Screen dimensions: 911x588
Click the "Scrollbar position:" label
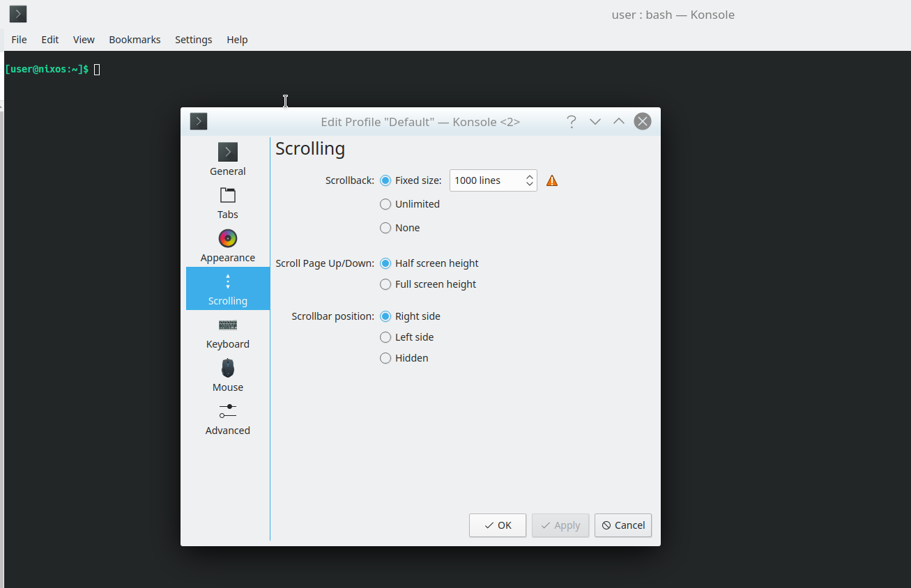[x=333, y=316]
